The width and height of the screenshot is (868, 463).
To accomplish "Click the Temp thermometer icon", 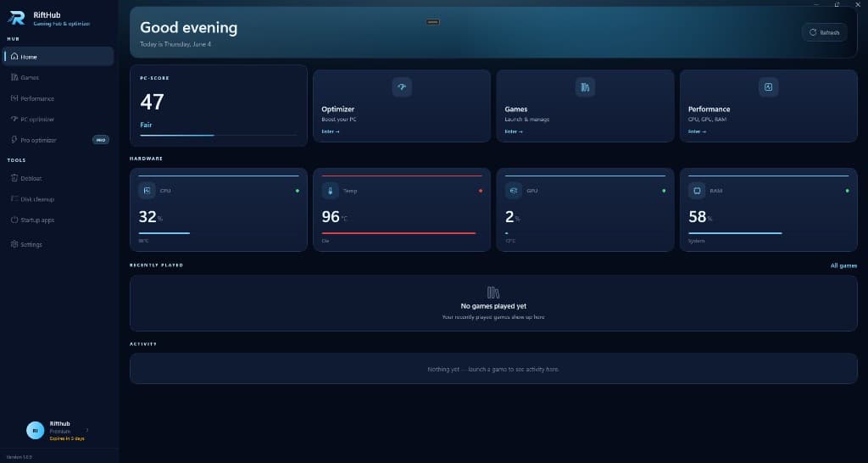I will [330, 191].
